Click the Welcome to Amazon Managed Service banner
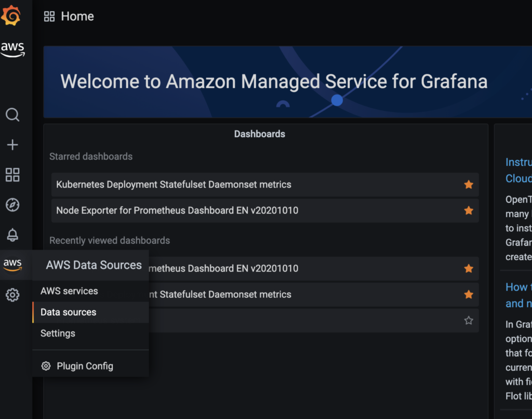 [x=288, y=82]
